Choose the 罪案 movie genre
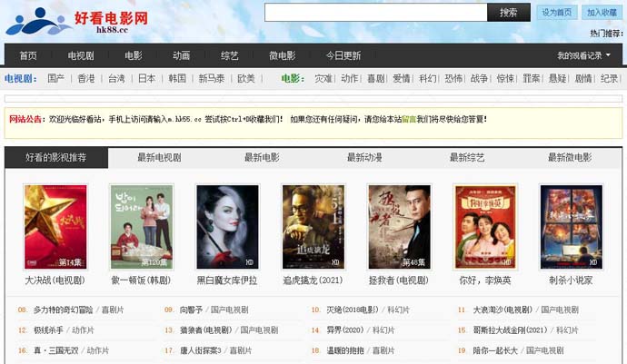The height and width of the screenshot is (364, 627). tap(531, 78)
